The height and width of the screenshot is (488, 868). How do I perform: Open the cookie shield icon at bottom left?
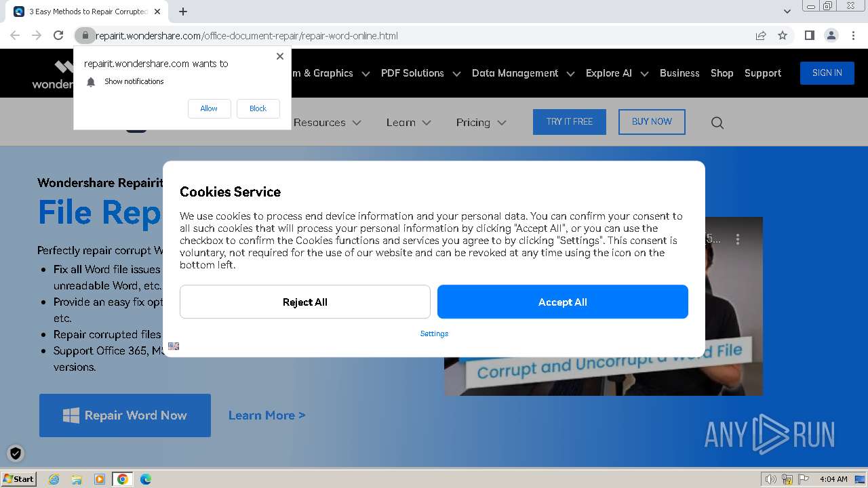16,453
